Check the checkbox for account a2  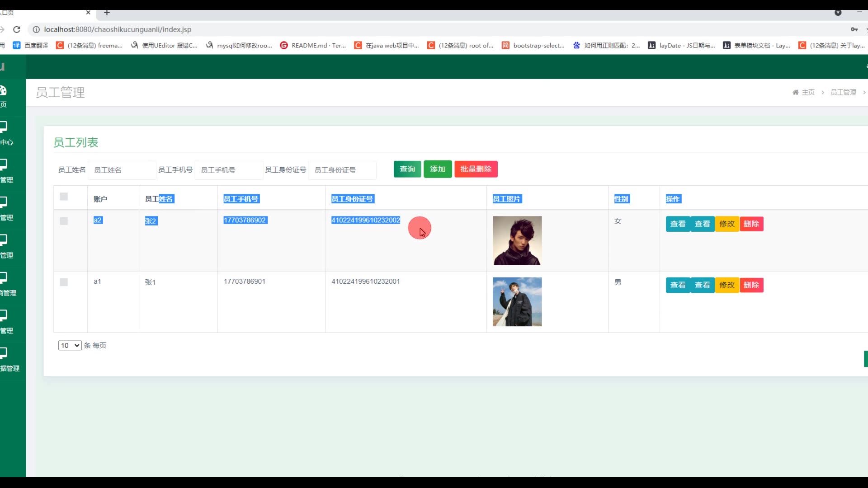point(64,221)
